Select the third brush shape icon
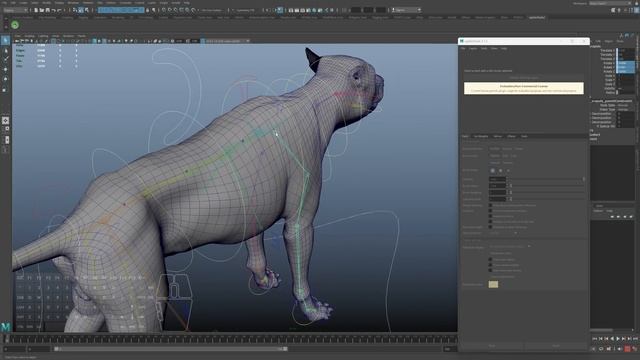The height and width of the screenshot is (360, 640). tap(508, 171)
